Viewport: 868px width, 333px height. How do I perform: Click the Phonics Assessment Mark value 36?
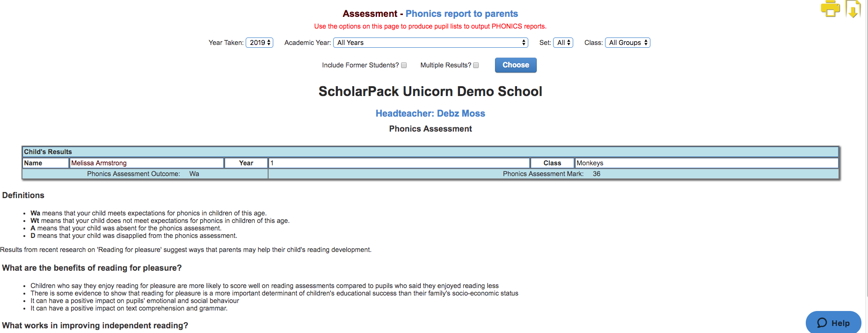click(x=597, y=174)
